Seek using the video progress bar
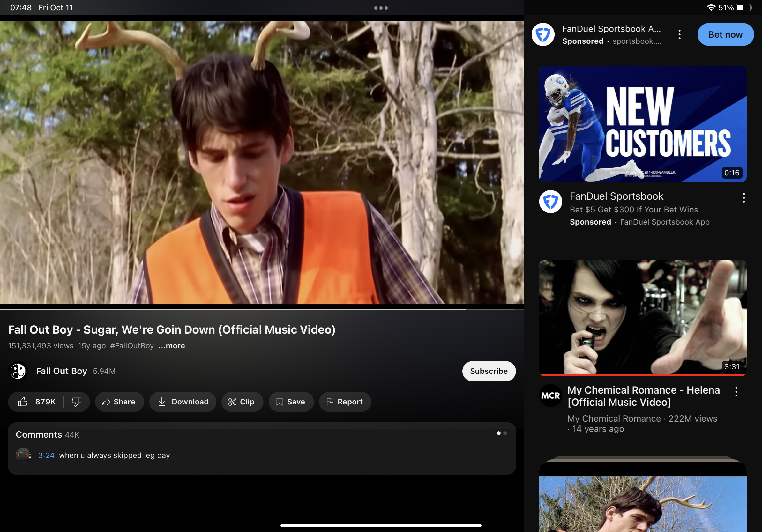 pyautogui.click(x=262, y=309)
